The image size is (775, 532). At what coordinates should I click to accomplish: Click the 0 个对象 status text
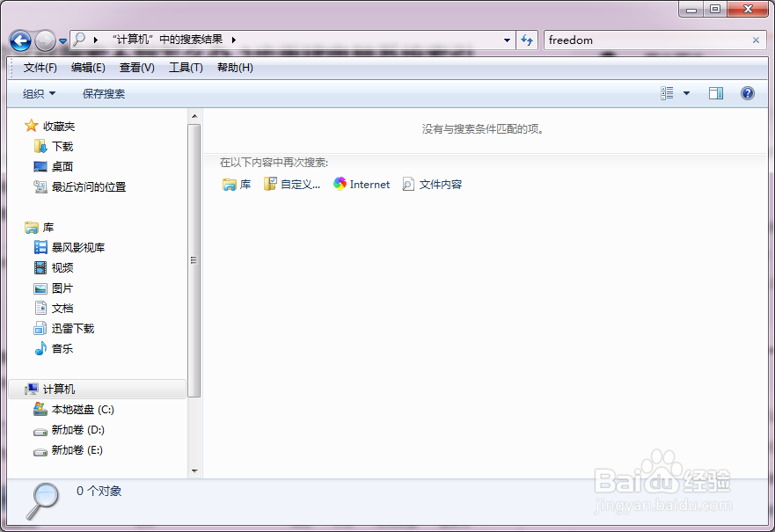pos(99,491)
